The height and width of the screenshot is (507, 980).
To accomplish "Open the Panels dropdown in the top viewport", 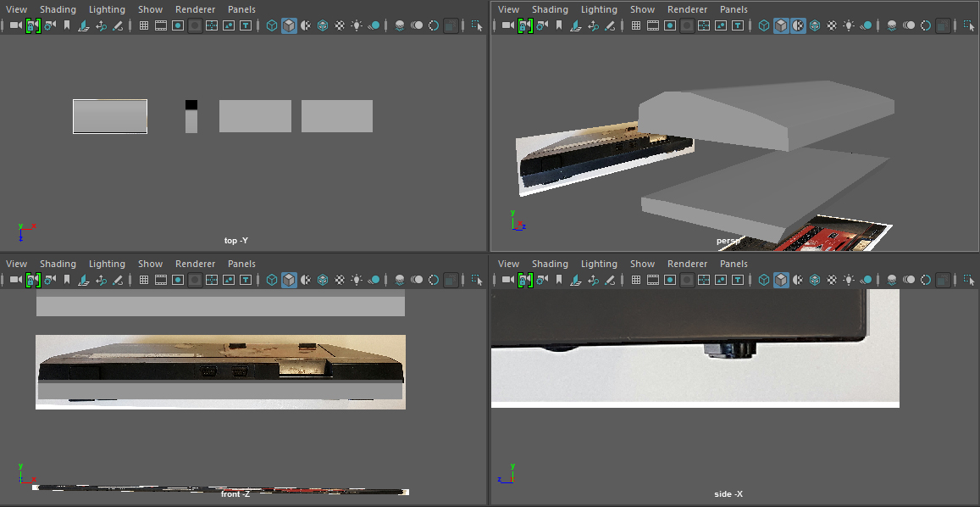I will [x=241, y=8].
